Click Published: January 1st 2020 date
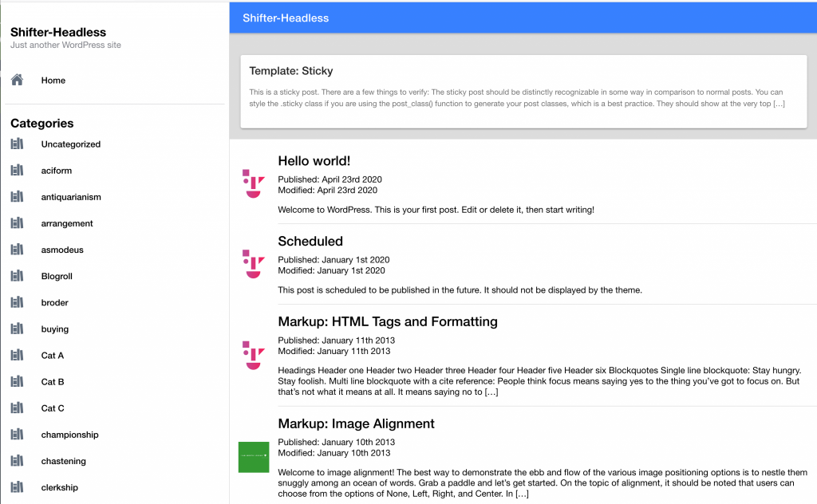817x504 pixels. [334, 260]
